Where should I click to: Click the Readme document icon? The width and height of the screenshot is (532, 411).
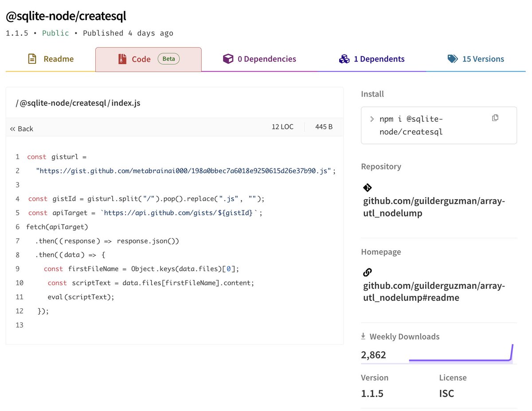[32, 59]
